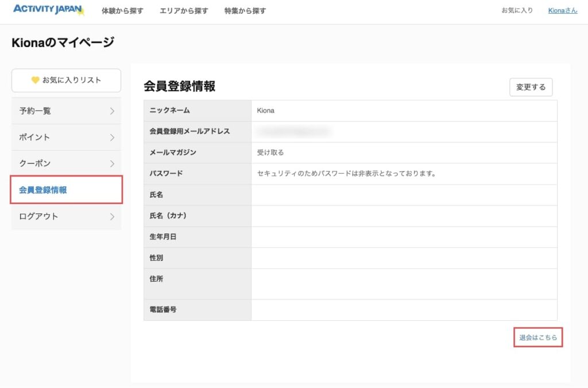Image resolution: width=588 pixels, height=388 pixels.
Task: Go to お気に入り in the top header
Action: point(517,10)
